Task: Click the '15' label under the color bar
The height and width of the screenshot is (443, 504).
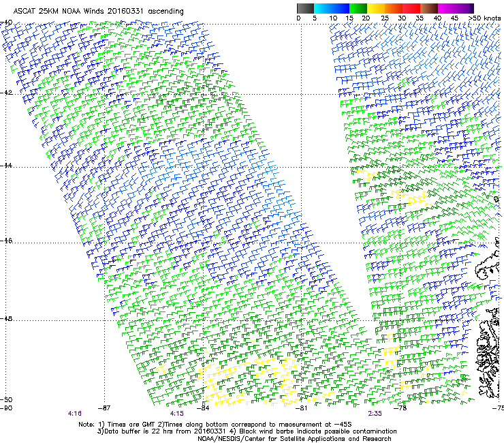Action: (349, 18)
